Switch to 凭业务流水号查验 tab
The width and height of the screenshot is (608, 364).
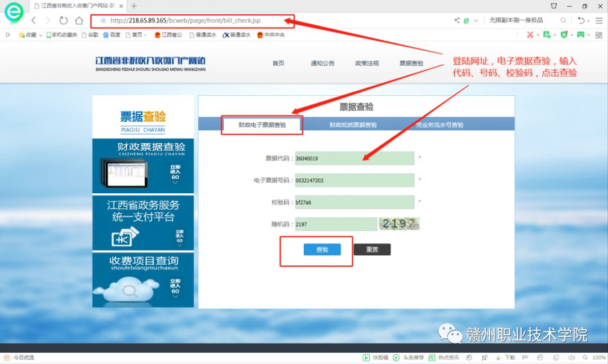pos(440,125)
